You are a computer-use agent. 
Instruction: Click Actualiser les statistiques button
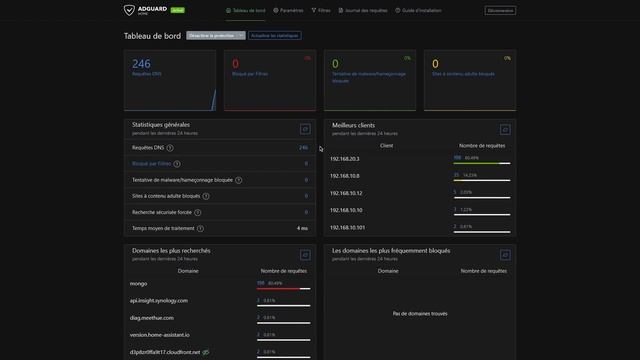click(275, 36)
